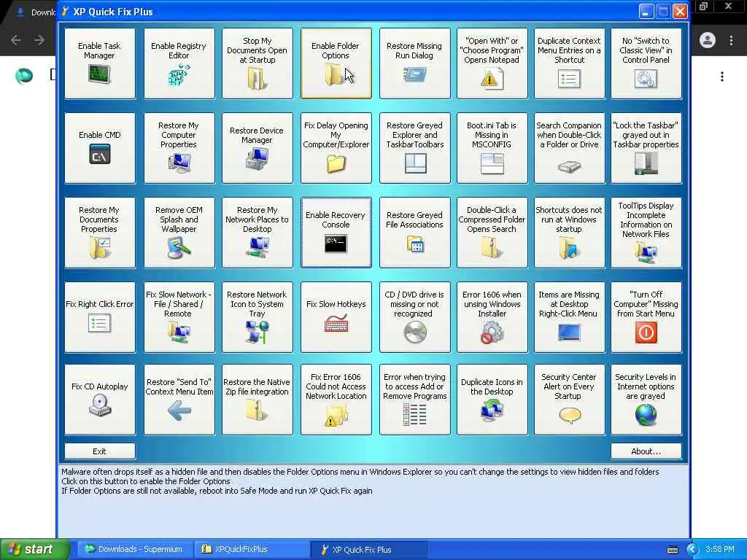
Task: Fix Shortcuts not running at Windows startup
Action: 569,233
